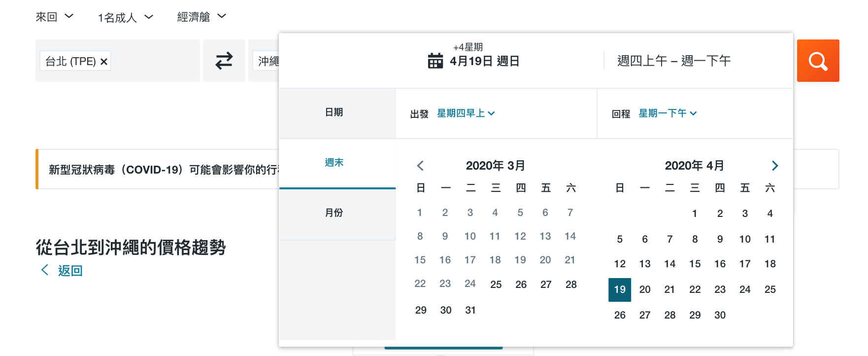Switch to the 月份 tab
The width and height of the screenshot is (868, 356).
334,213
